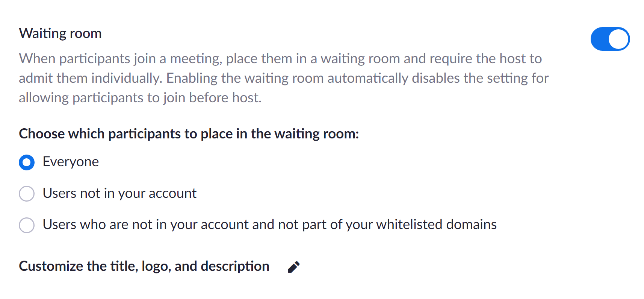Screen dimensions: 644x299
Task: Click the 'Users not in your account' label text
Action: click(x=119, y=193)
